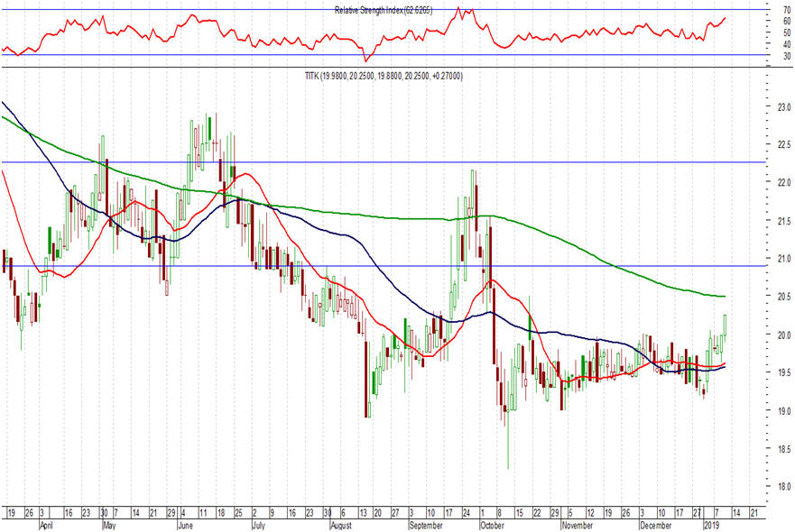Click the right end of RSI line
The image size is (795, 532).
click(x=725, y=18)
